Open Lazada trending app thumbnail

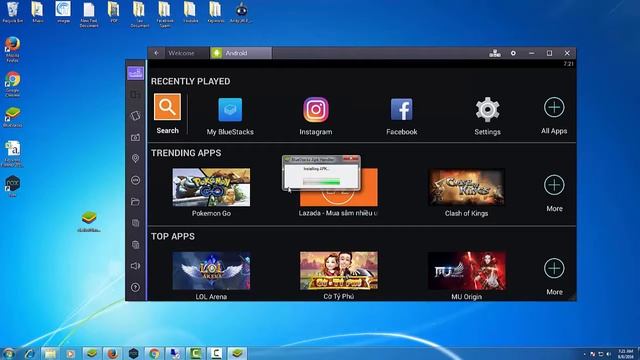[339, 187]
